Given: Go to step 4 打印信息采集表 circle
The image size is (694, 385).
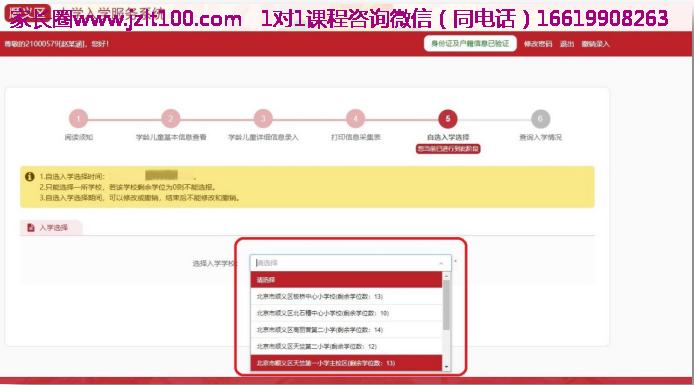Looking at the screenshot, I should (x=355, y=119).
